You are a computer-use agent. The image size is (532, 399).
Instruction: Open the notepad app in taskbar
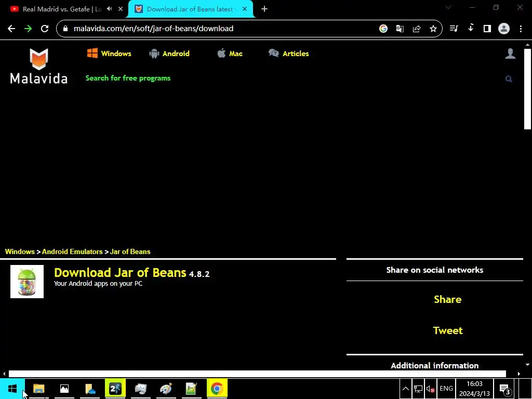191,389
